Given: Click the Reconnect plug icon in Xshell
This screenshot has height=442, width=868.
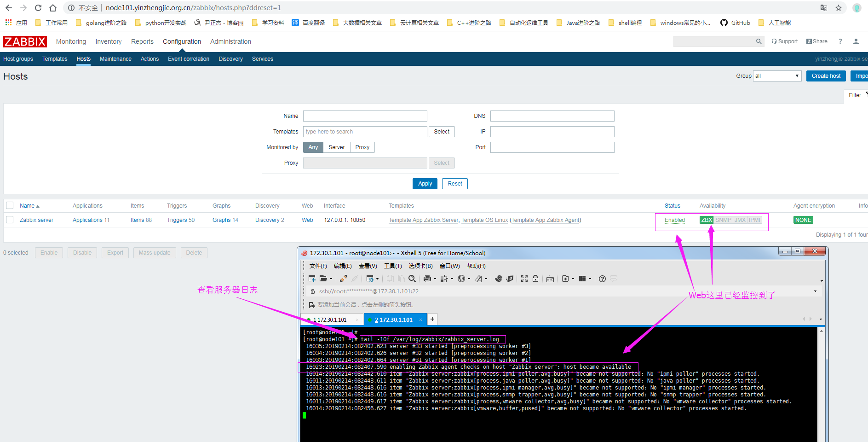Looking at the screenshot, I should point(344,279).
